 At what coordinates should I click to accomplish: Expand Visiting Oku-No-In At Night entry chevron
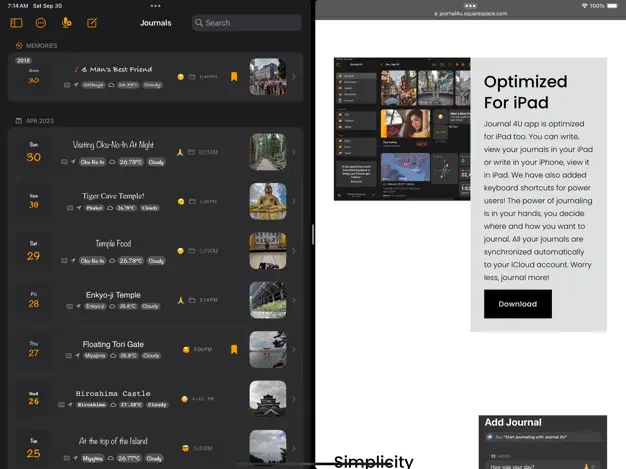(293, 152)
